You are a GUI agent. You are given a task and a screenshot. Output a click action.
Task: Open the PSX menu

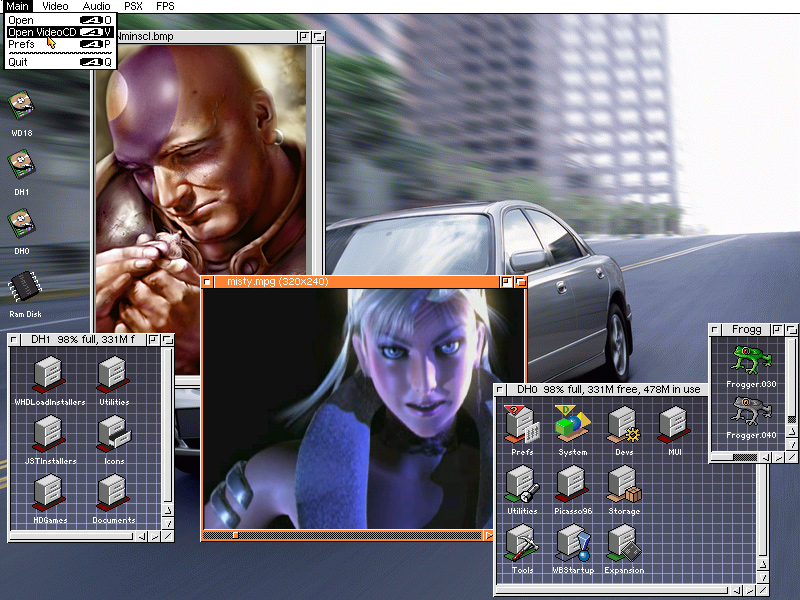pos(135,6)
